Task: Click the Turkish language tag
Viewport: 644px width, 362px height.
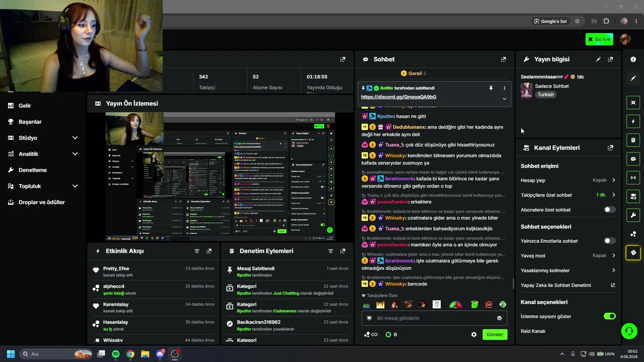Action: [545, 95]
